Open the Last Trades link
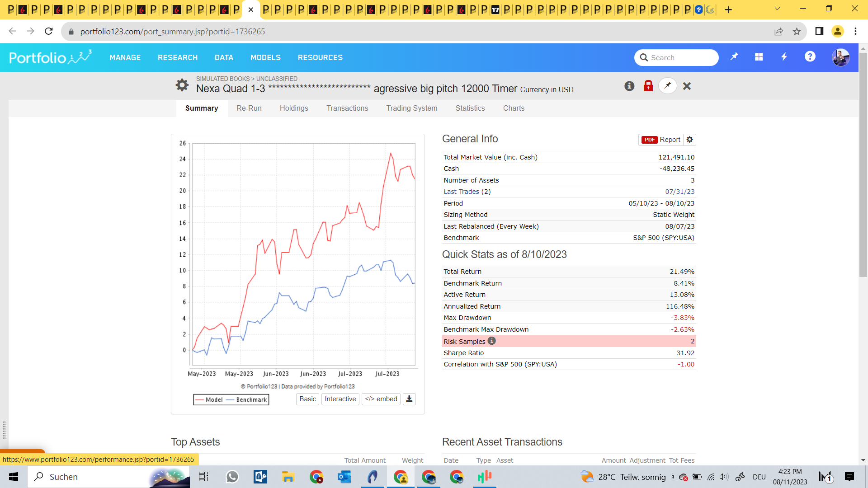This screenshot has height=488, width=868. click(461, 192)
